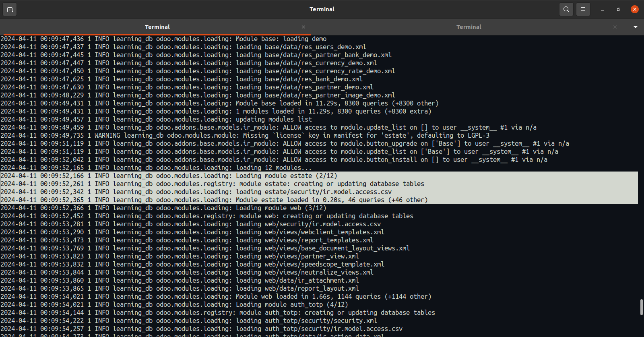The height and width of the screenshot is (337, 644).
Task: Click the 'Module base: loading demo' line
Action: pos(163,39)
